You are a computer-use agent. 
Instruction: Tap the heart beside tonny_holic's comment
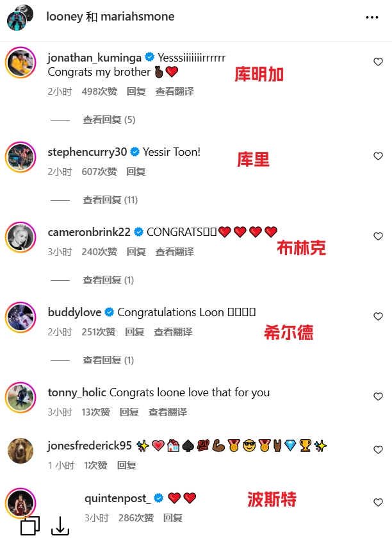[x=378, y=397]
